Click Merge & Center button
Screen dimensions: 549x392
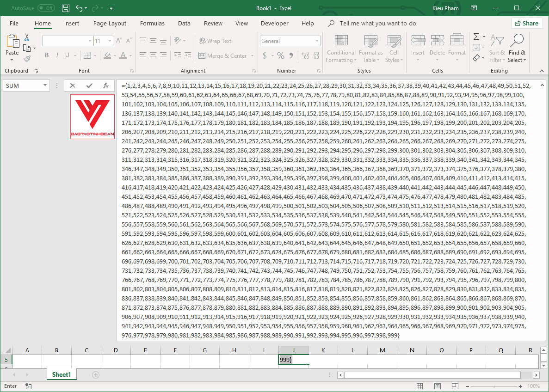[x=222, y=55]
